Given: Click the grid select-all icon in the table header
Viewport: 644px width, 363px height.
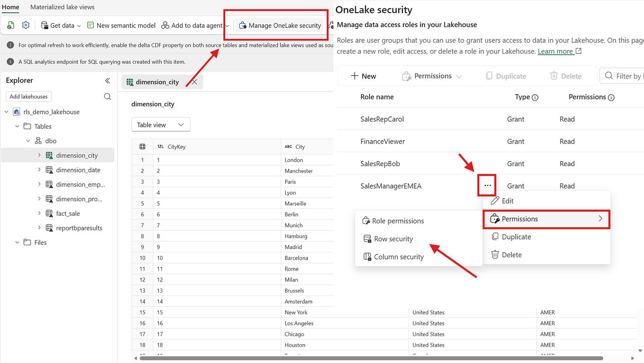Looking at the screenshot, I should [x=142, y=147].
